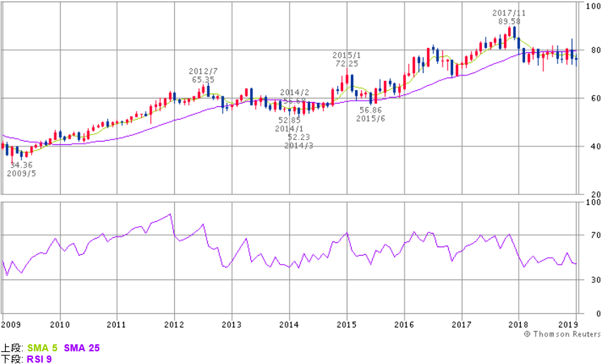
Task: Click the 2012/7 high label 65.35
Action: [x=203, y=80]
